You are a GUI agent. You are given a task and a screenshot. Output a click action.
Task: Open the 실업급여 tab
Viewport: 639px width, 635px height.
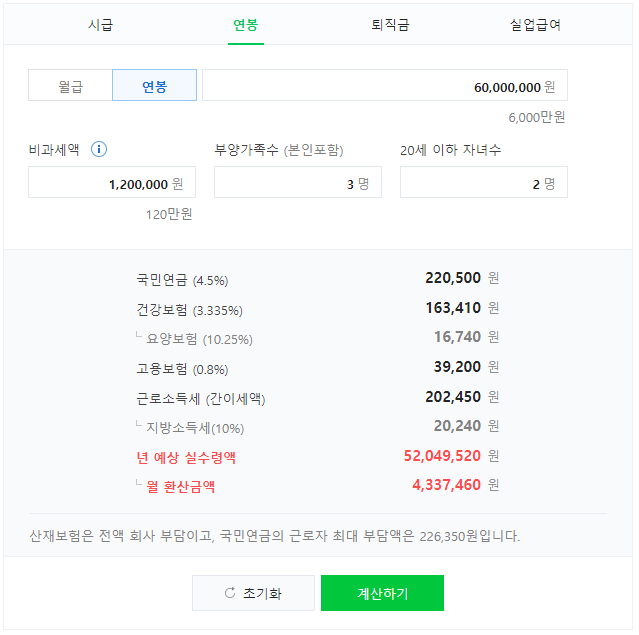535,25
